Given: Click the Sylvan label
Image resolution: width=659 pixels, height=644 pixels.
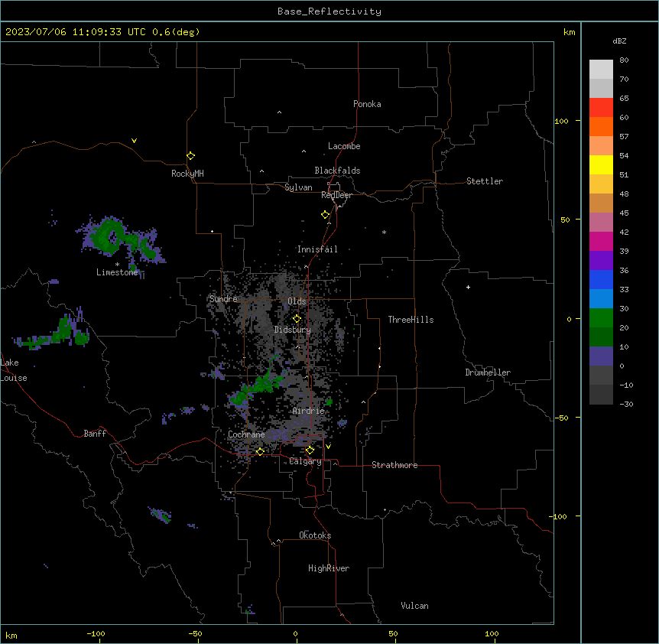Looking at the screenshot, I should pyautogui.click(x=298, y=187).
